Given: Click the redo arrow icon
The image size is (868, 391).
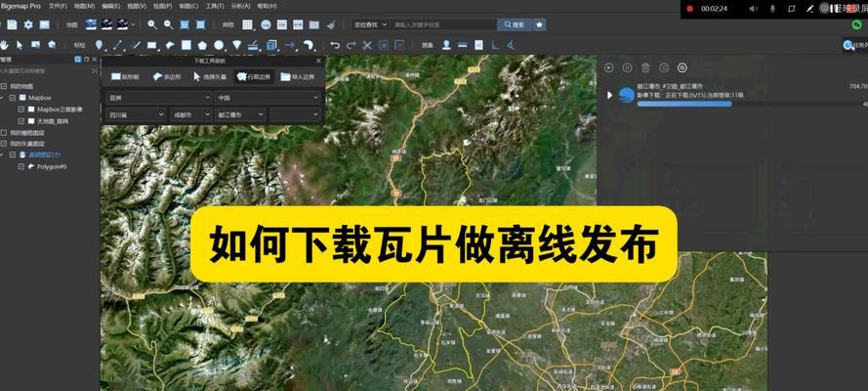Looking at the screenshot, I should pos(351,45).
